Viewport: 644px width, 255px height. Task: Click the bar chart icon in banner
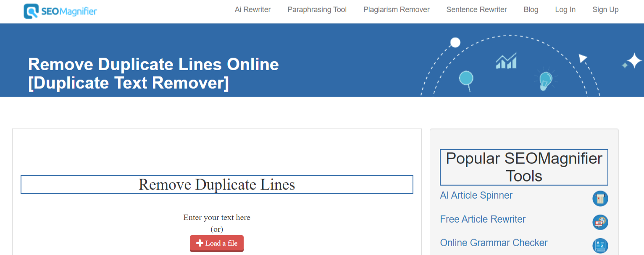click(x=506, y=61)
